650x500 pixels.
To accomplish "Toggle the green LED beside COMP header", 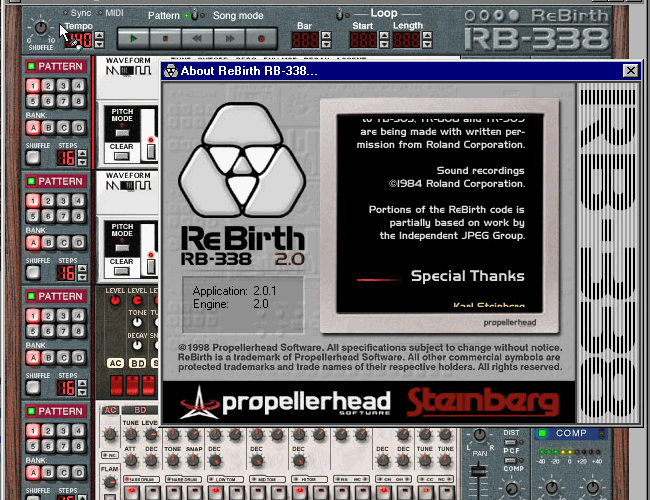I will (542, 433).
